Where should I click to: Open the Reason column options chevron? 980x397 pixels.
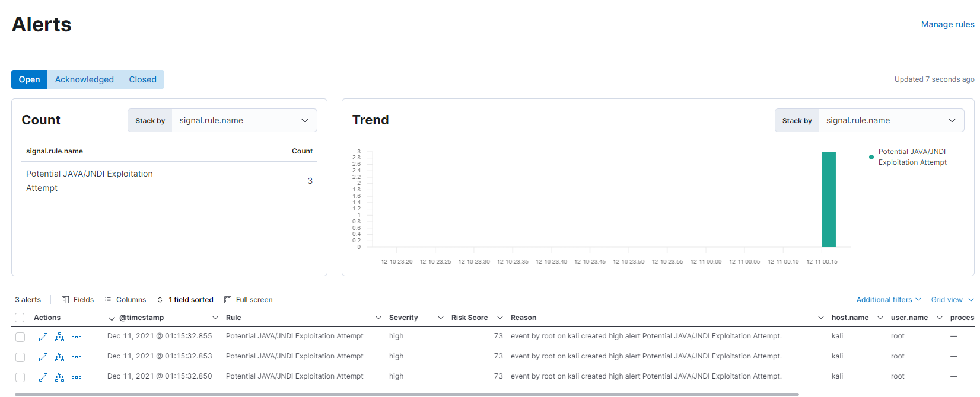[821, 318]
